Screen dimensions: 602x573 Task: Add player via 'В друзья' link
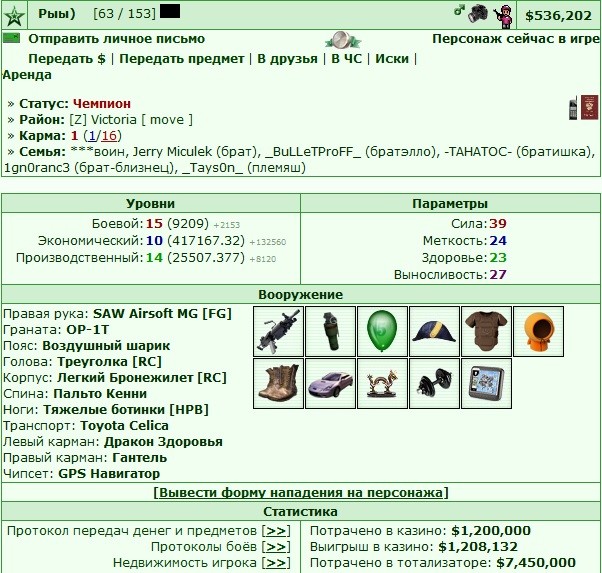tap(288, 59)
